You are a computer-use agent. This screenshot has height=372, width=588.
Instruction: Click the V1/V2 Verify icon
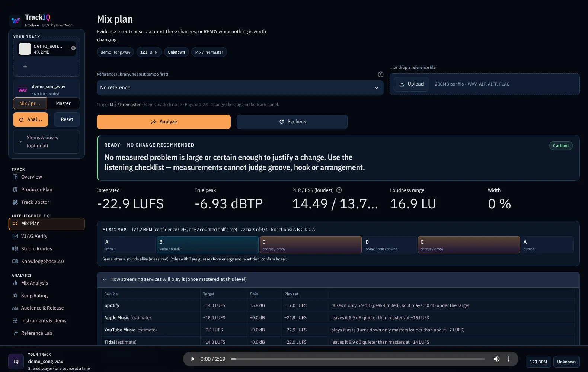pos(15,236)
